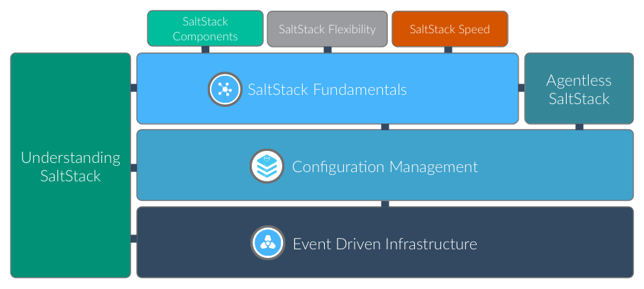The height and width of the screenshot is (289, 644).
Task: Open the SaltStack Components box
Action: tap(205, 28)
